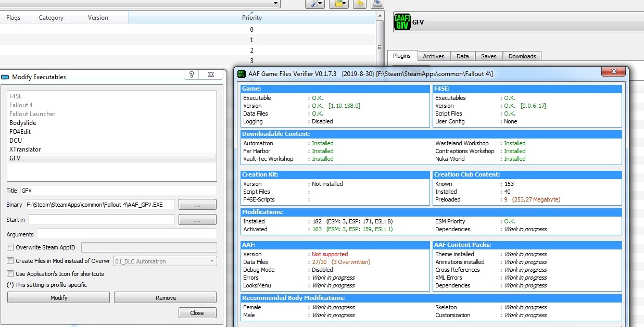Open the Saves tab
644x327 pixels.
click(x=488, y=56)
